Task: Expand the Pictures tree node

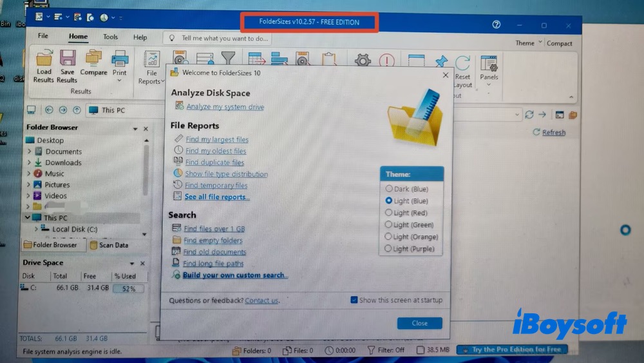Action: click(x=29, y=184)
